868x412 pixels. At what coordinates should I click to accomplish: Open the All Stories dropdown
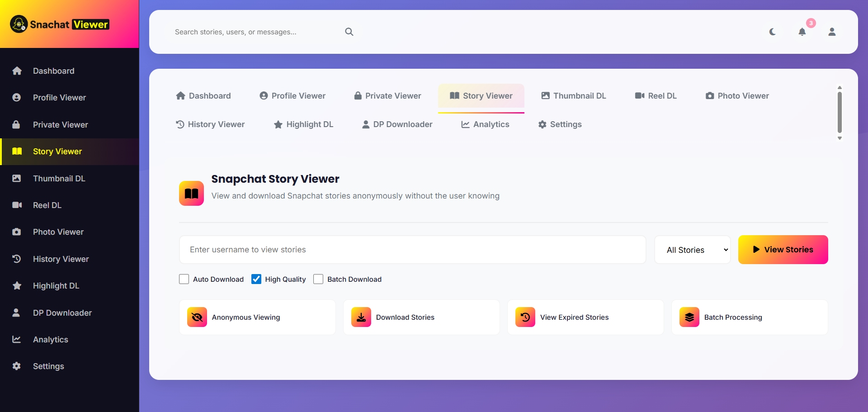coord(692,250)
